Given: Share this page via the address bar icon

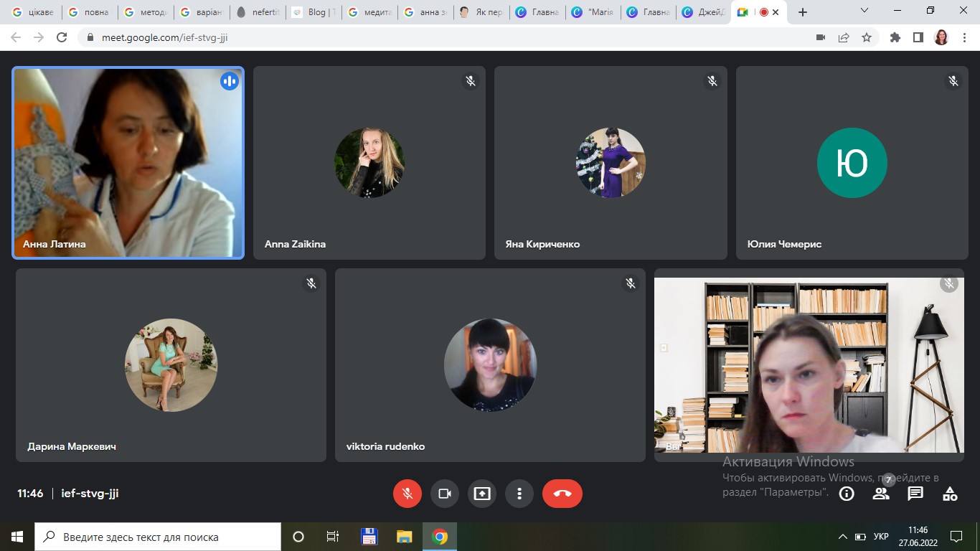Looking at the screenshot, I should 844,37.
